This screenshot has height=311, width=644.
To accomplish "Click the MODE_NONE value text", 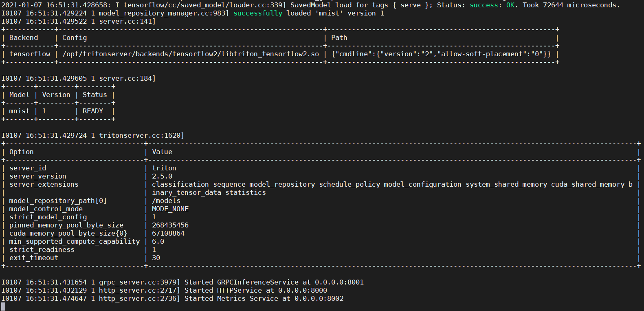I will click(x=170, y=209).
